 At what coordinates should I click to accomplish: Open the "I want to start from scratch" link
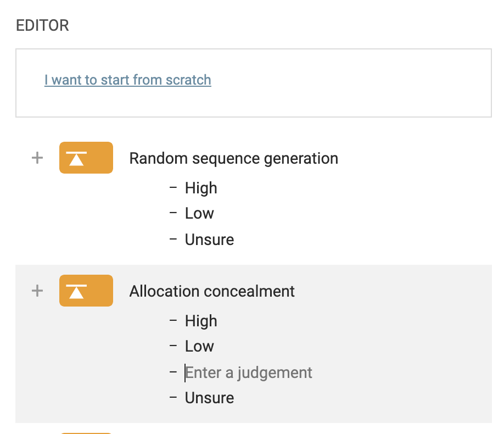127,80
